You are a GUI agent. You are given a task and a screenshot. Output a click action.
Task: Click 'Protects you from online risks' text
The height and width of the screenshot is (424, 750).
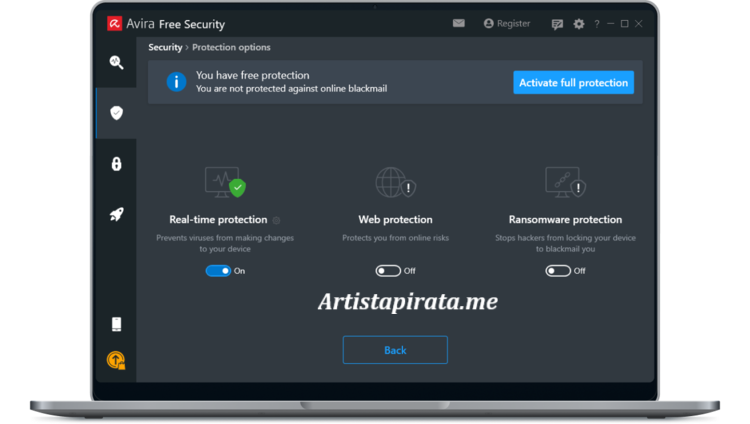(x=396, y=238)
